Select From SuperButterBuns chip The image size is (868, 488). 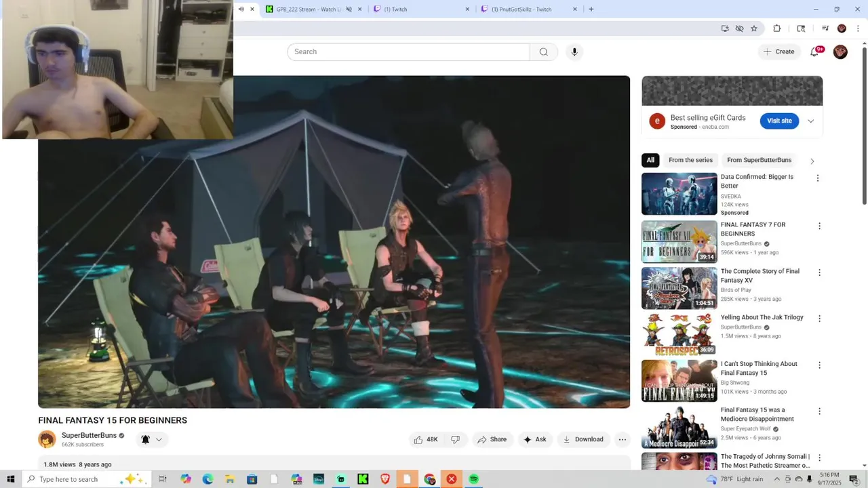pos(759,160)
